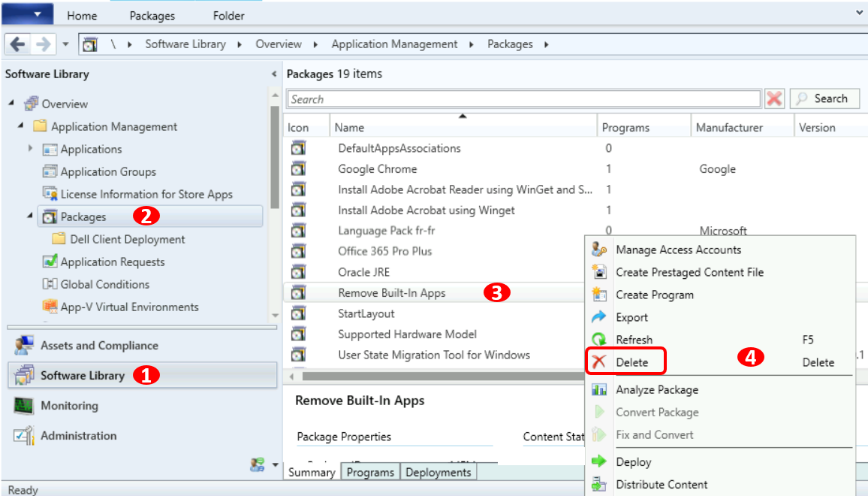Click the Search button

coord(824,98)
